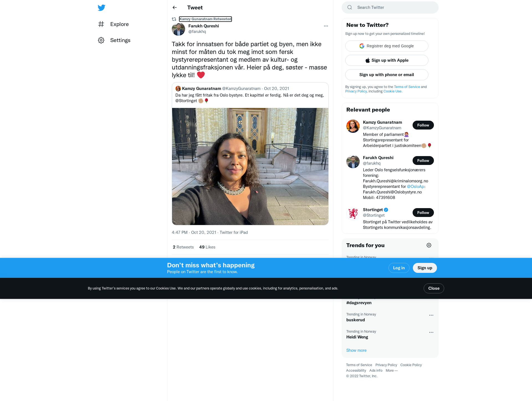Open more options for Heidi Weng trend

pos(431,332)
